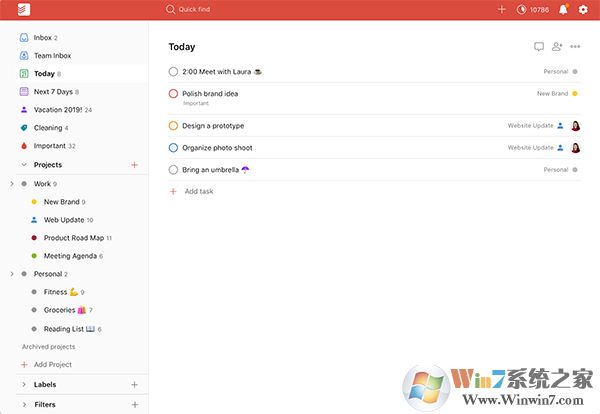The image size is (600, 414).
Task: Open the notifications bell
Action: [563, 9]
